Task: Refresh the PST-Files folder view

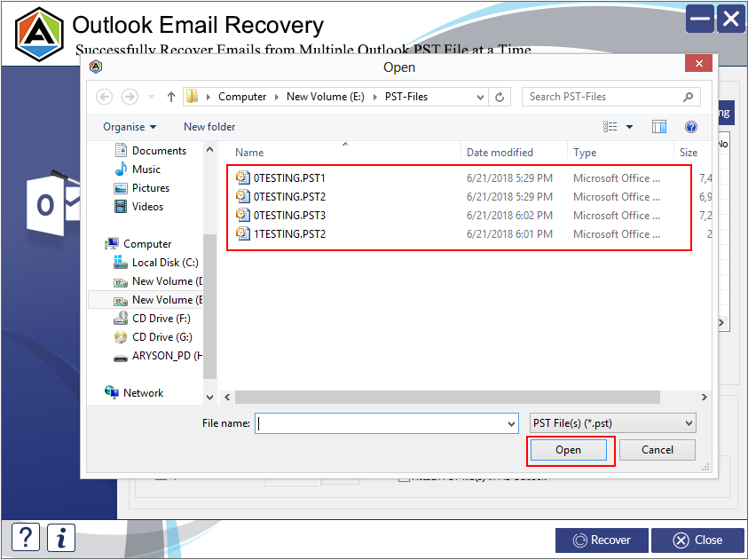Action: click(x=500, y=98)
